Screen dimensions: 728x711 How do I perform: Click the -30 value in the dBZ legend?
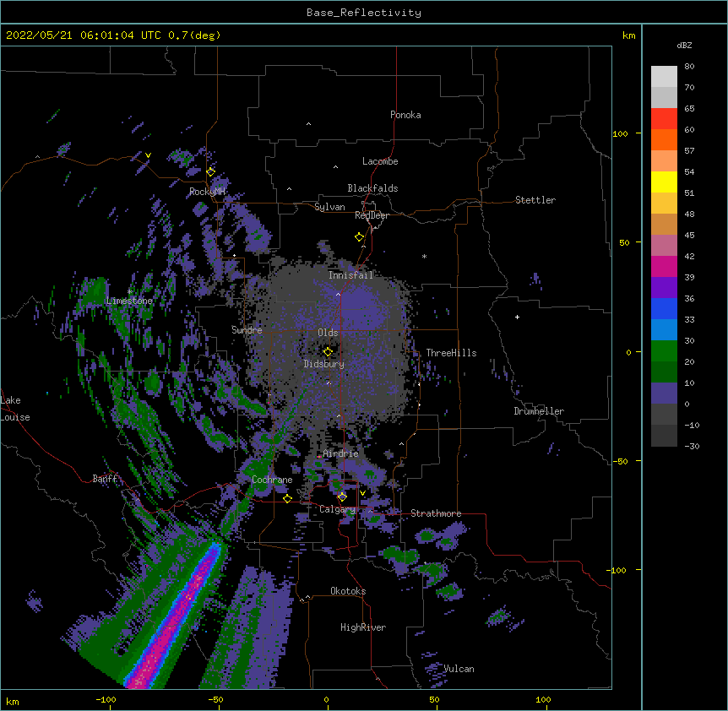[x=692, y=446]
